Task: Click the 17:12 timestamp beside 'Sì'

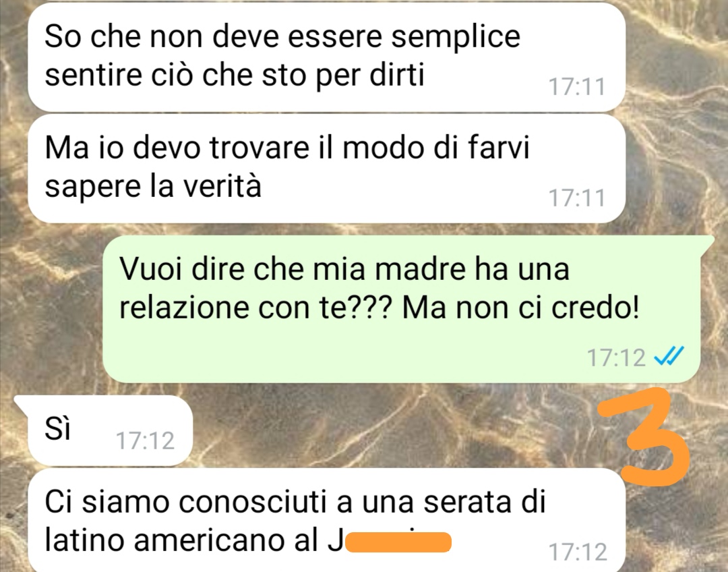Action: tap(145, 440)
